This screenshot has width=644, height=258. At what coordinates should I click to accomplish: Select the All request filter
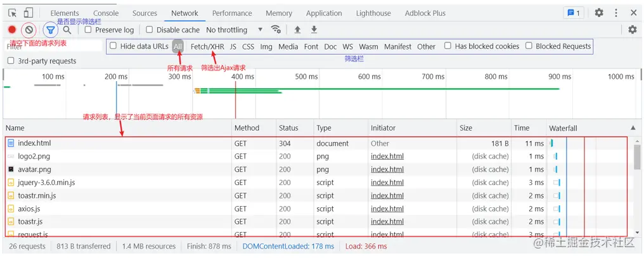tap(177, 46)
